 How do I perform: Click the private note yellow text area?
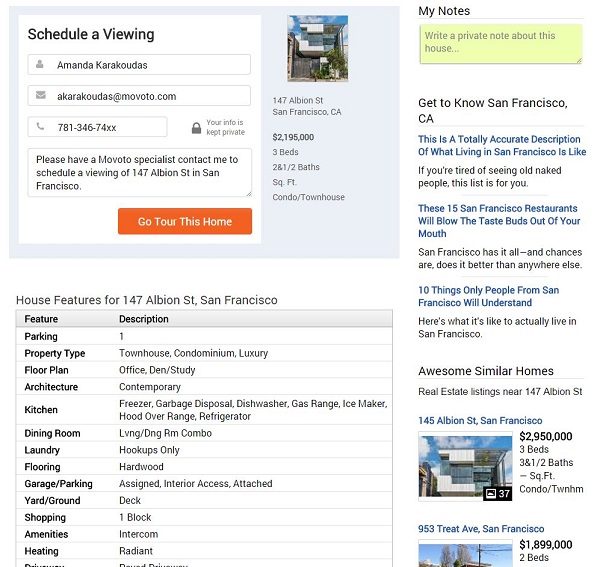501,44
